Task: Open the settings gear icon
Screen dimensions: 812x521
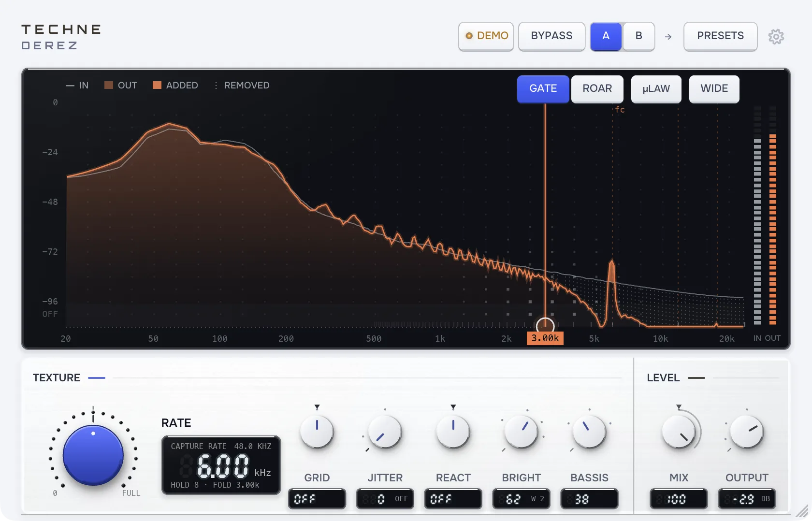Action: (776, 37)
